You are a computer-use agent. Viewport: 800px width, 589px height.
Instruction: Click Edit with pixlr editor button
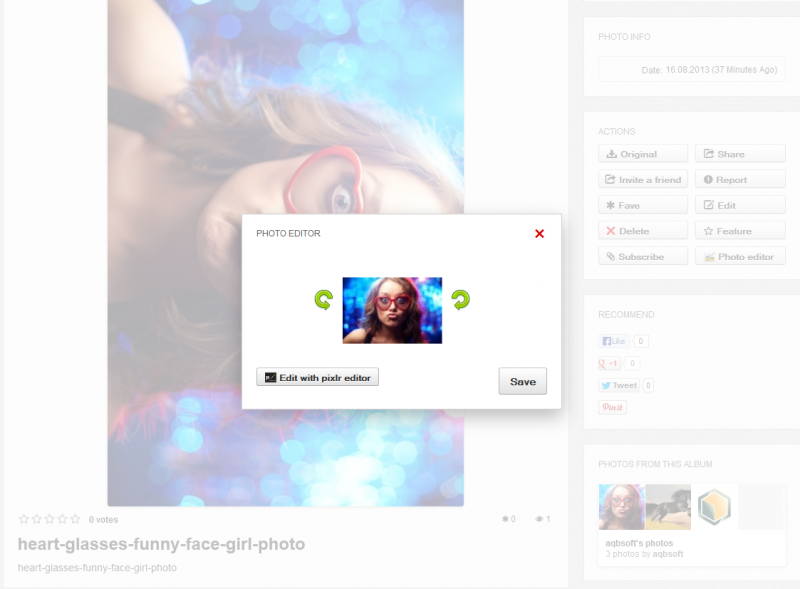317,377
